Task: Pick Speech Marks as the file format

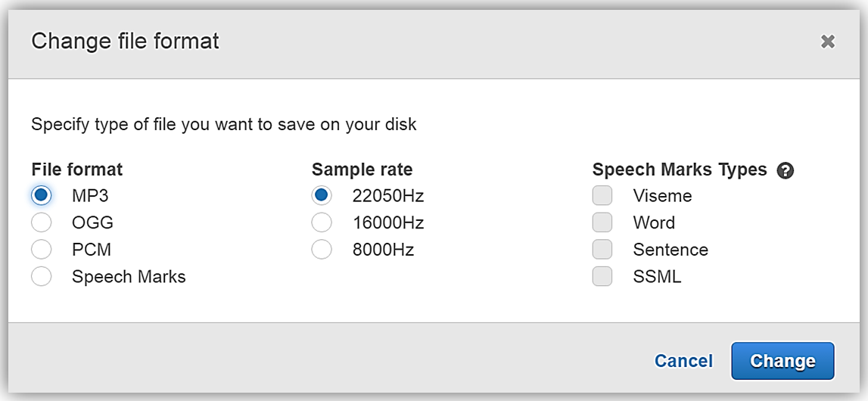Action: pos(42,277)
